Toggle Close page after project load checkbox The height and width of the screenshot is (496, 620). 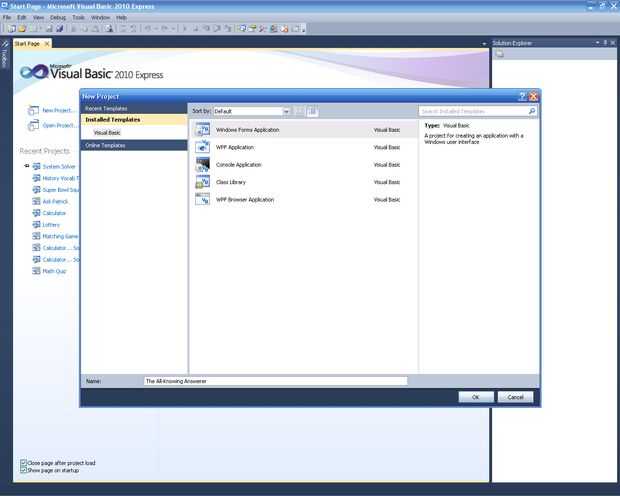tap(23, 463)
